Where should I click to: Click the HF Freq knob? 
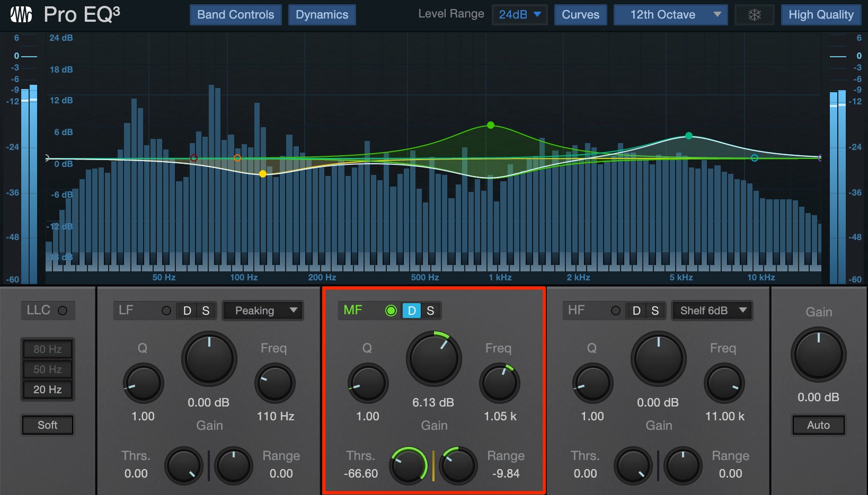click(724, 383)
